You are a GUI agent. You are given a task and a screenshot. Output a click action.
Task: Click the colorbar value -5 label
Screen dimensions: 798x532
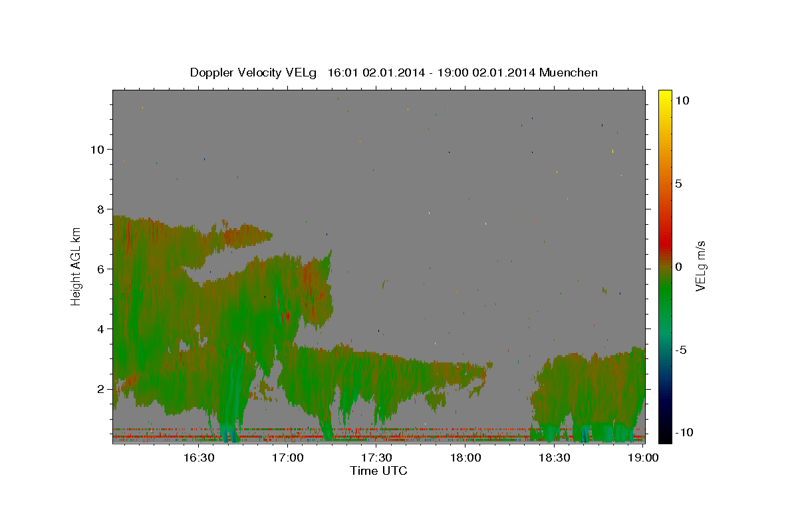(x=680, y=350)
